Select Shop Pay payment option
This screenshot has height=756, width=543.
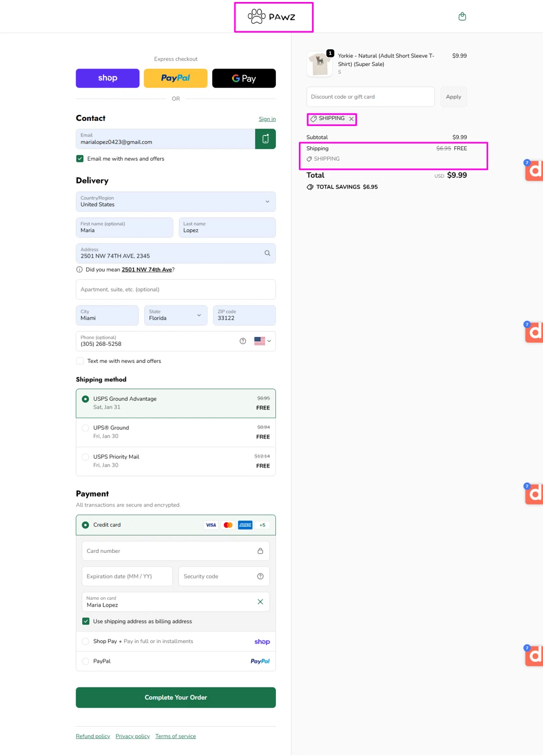pyautogui.click(x=85, y=642)
